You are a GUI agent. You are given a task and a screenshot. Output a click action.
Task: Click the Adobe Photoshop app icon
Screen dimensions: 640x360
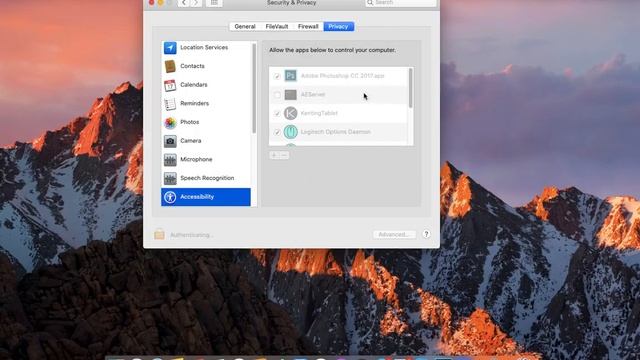coord(290,76)
